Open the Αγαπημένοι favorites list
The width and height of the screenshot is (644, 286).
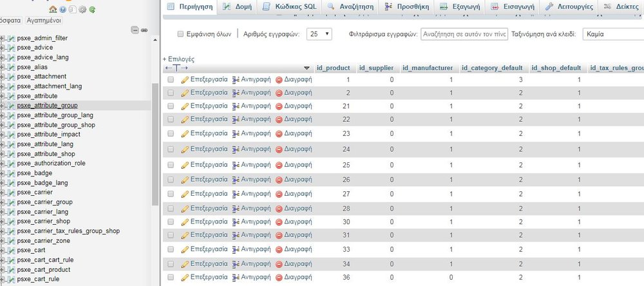[44, 20]
